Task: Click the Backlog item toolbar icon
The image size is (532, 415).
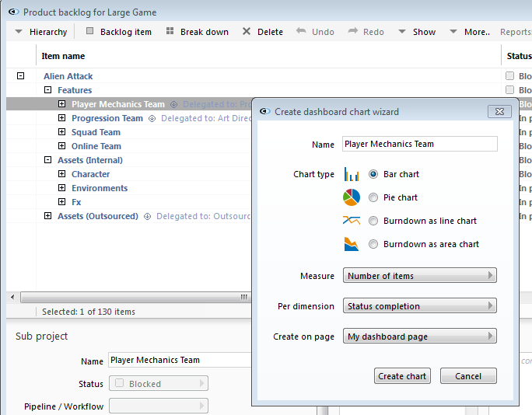Action: [x=89, y=32]
